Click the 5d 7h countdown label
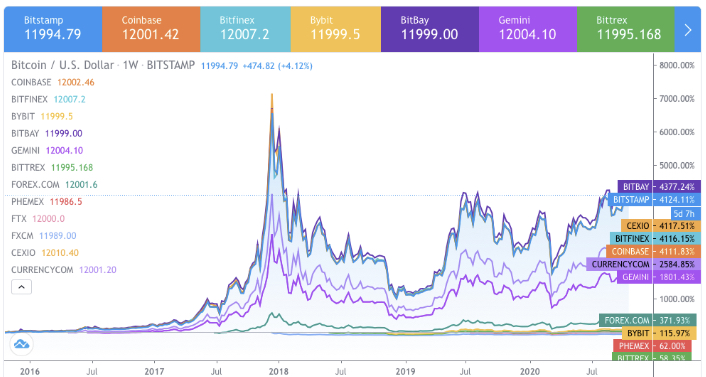 coord(686,213)
